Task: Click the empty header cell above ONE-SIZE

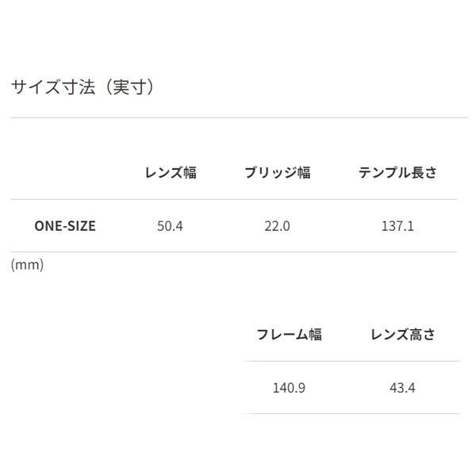Action: point(65,172)
